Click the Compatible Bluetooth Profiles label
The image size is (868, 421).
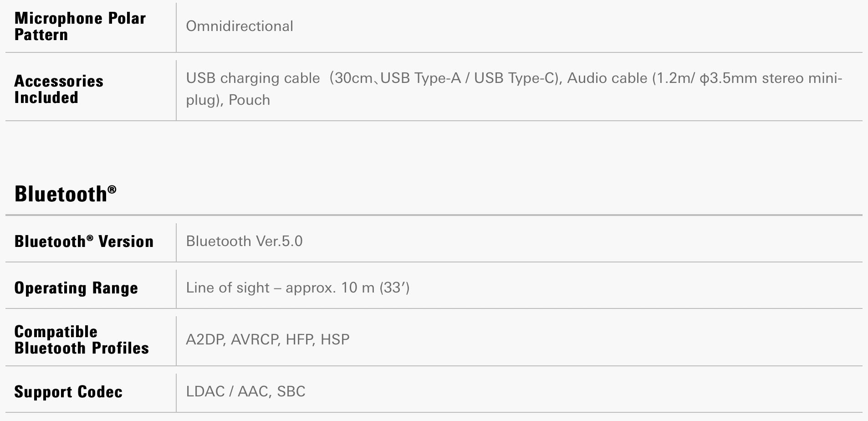[x=82, y=340]
